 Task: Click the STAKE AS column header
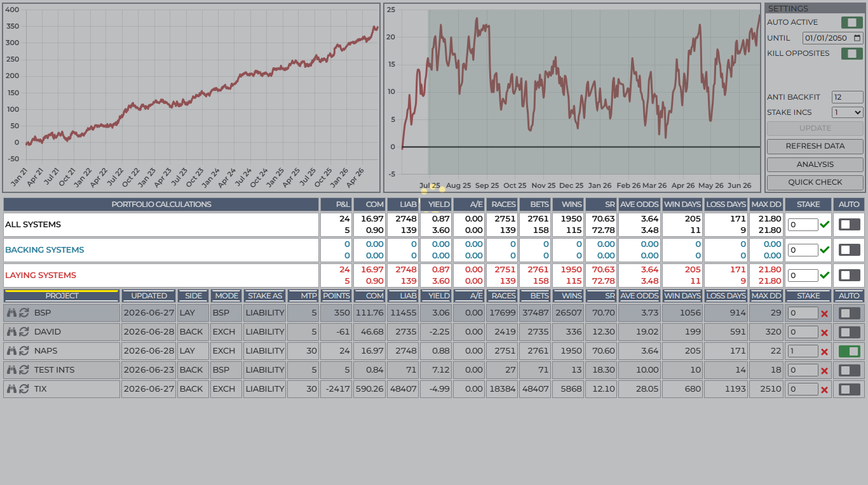point(265,296)
